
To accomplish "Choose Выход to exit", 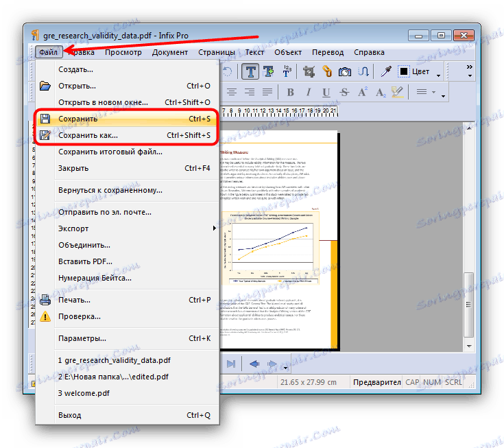I will [x=128, y=415].
